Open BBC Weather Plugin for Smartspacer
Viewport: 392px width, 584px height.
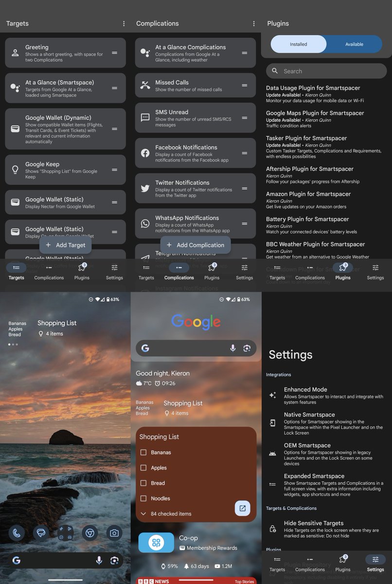pos(327,250)
